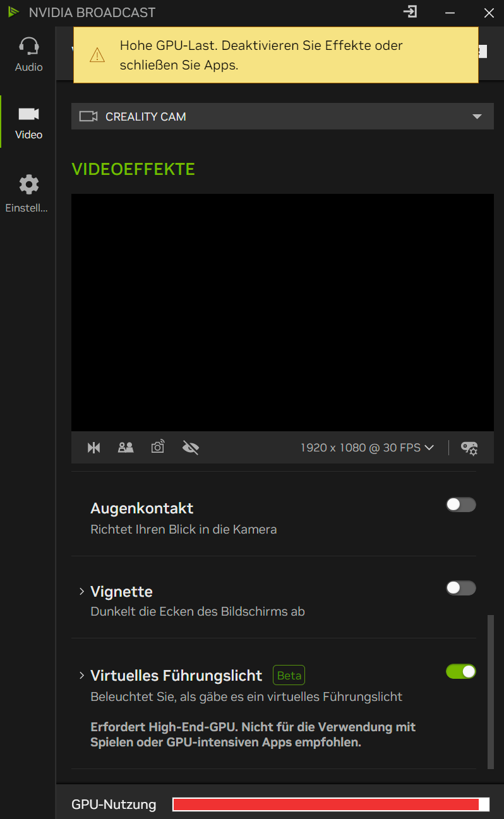The height and width of the screenshot is (819, 504).
Task: Mirror the camera preview horizontally
Action: (94, 448)
